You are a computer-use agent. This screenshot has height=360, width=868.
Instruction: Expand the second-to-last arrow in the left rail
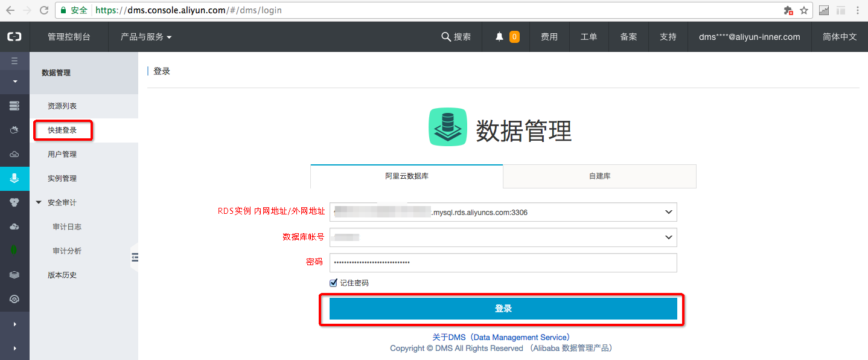14,324
